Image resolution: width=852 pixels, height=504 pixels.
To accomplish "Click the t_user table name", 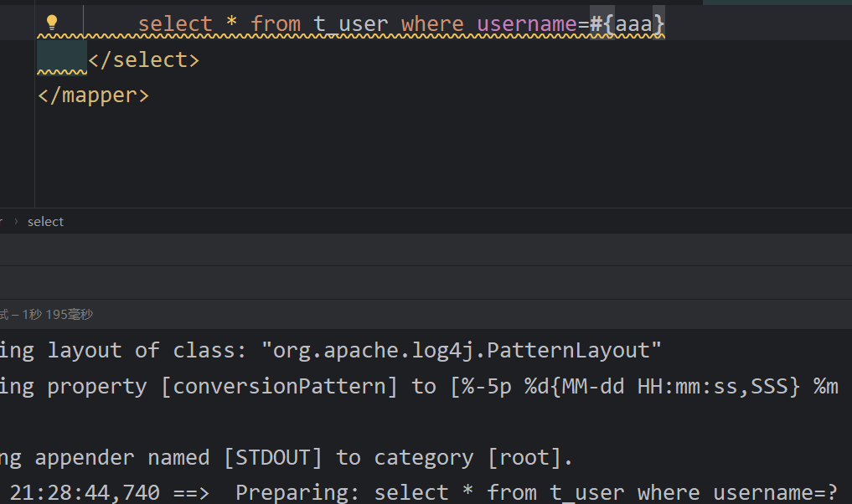I will [351, 24].
